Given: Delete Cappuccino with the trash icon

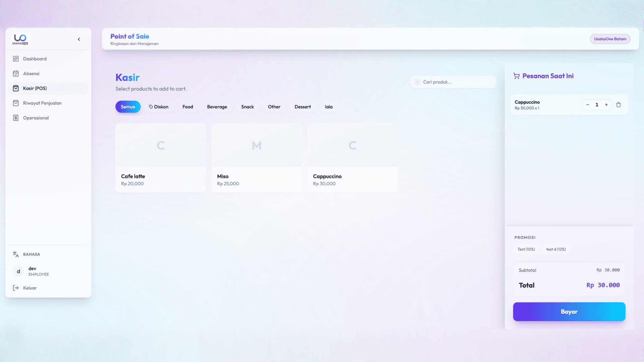Looking at the screenshot, I should pyautogui.click(x=618, y=105).
